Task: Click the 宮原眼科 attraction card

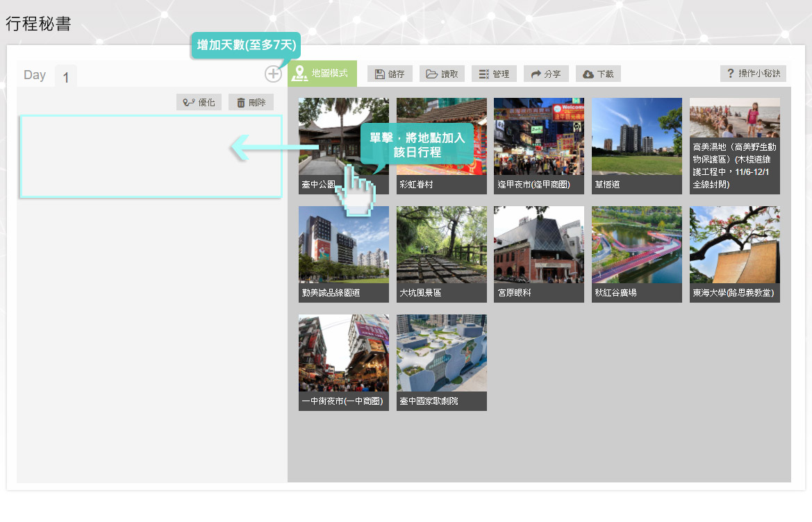Action: point(538,254)
